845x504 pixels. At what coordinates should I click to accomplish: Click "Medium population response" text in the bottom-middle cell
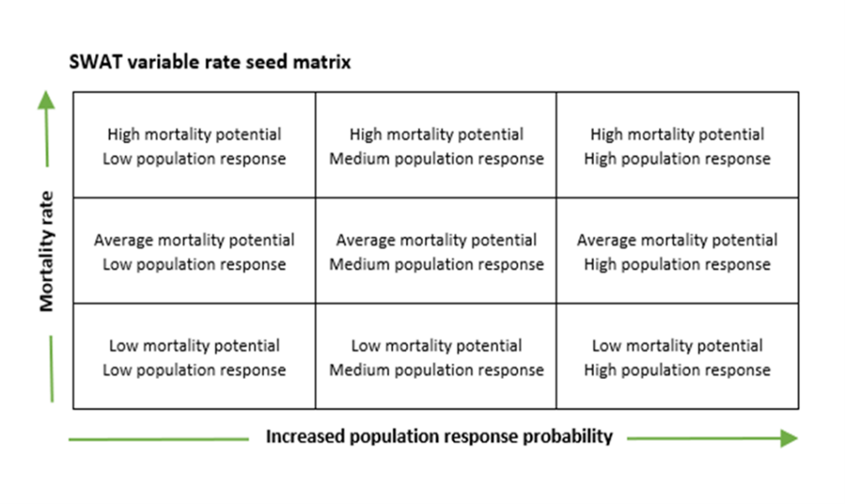coord(436,370)
